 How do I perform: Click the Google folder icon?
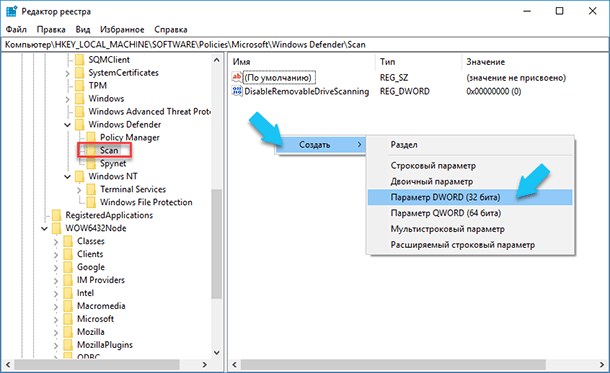pyautogui.click(x=68, y=267)
